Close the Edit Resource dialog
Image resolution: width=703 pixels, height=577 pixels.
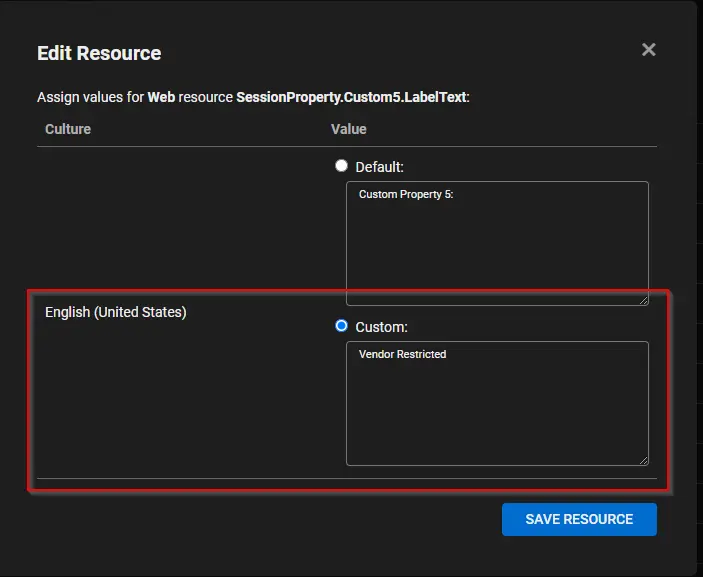648,49
